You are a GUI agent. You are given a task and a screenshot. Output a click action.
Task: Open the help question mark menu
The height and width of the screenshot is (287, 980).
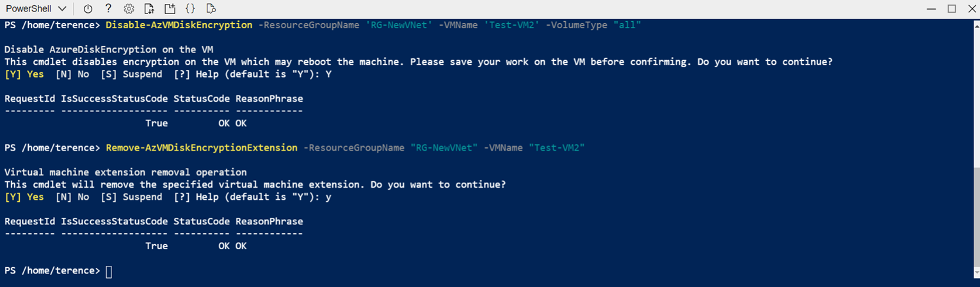pos(108,9)
